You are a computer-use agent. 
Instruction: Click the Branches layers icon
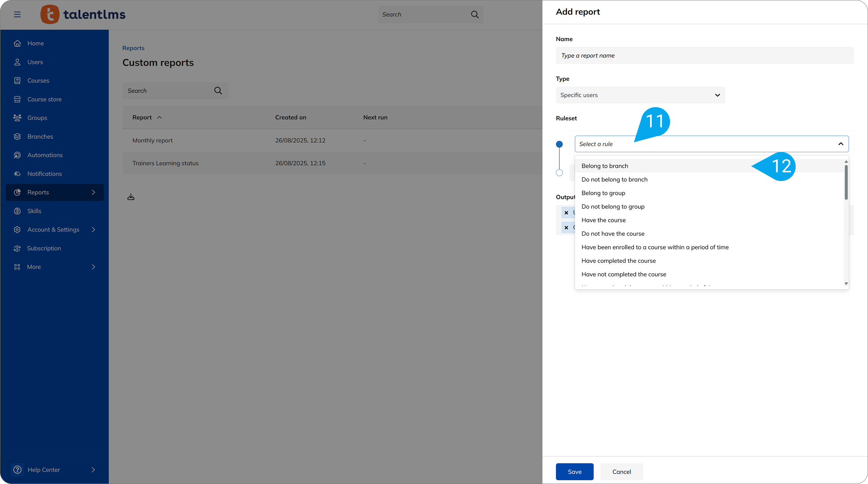click(x=17, y=136)
